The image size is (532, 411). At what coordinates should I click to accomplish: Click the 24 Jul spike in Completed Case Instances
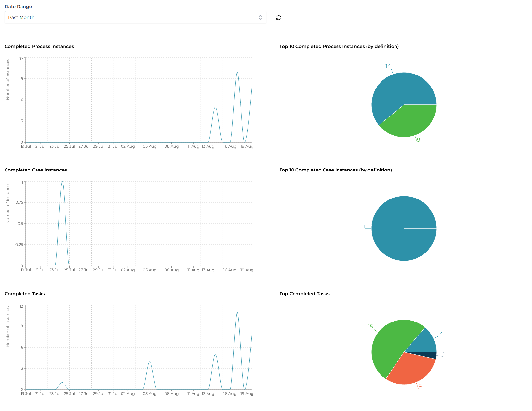(62, 182)
